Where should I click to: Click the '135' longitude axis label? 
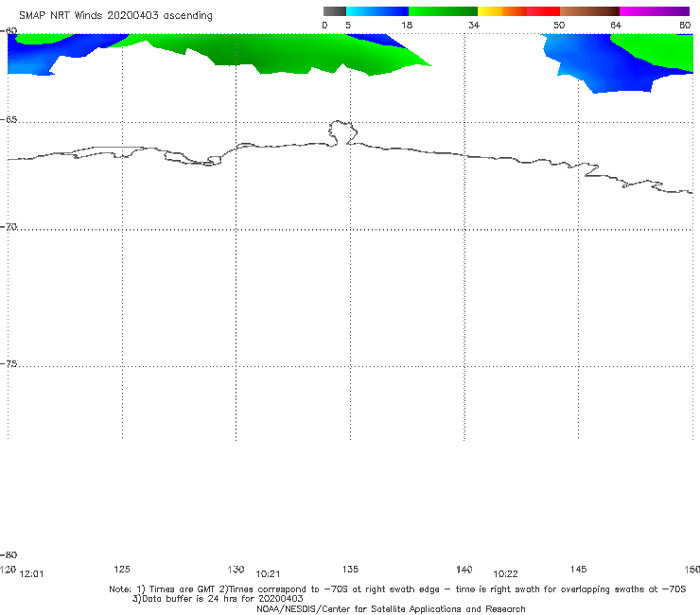tap(350, 569)
